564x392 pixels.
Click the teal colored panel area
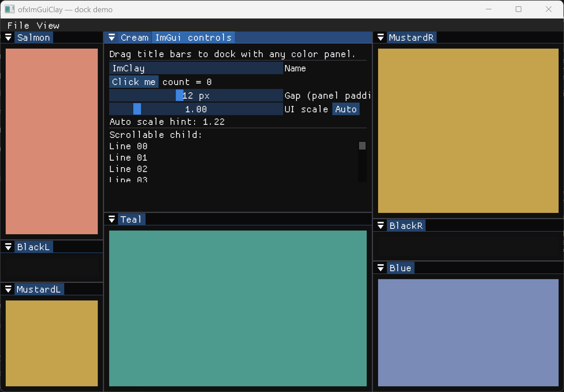pyautogui.click(x=238, y=308)
